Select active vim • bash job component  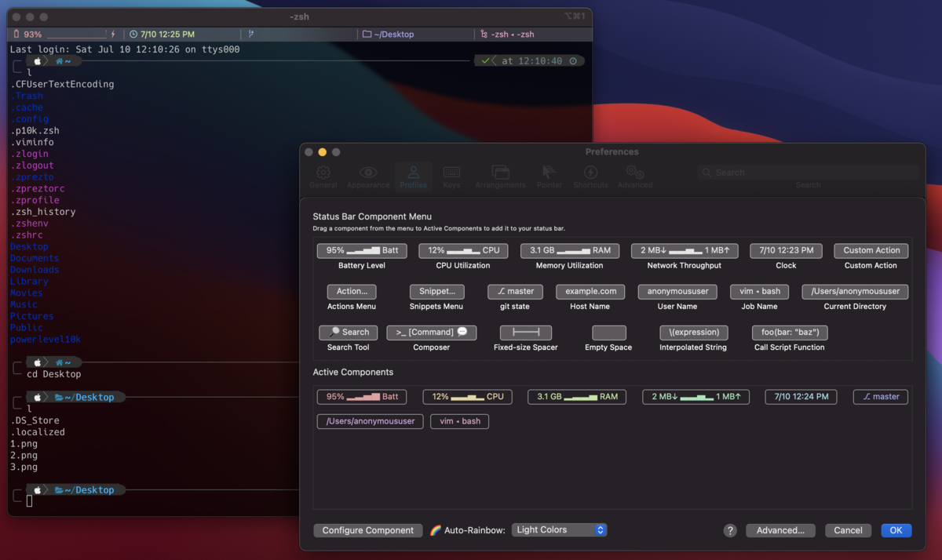(460, 421)
